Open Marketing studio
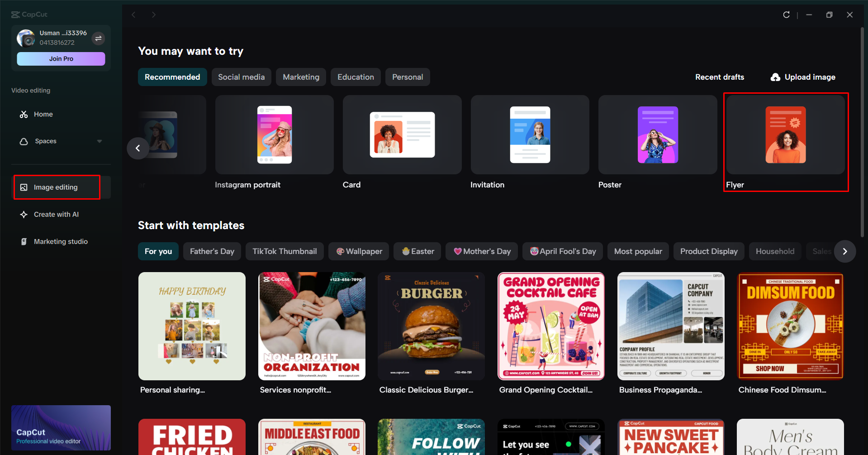This screenshot has width=868, height=455. click(x=61, y=241)
